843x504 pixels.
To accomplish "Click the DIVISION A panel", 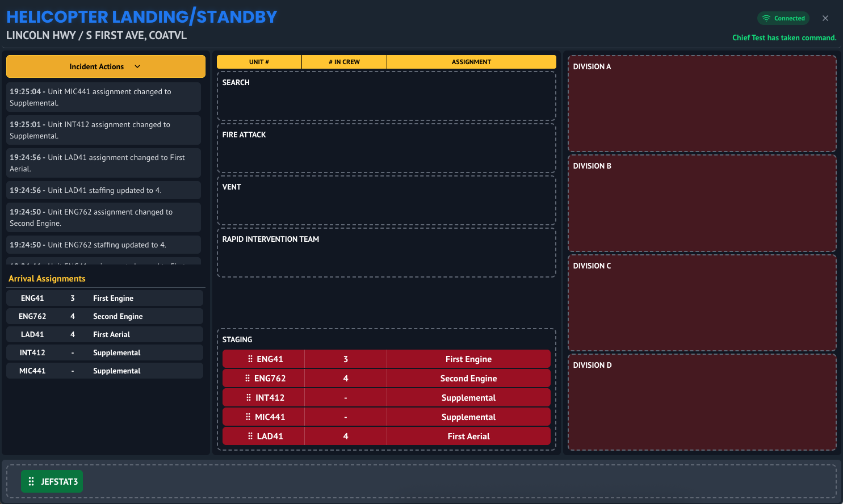I will (702, 103).
